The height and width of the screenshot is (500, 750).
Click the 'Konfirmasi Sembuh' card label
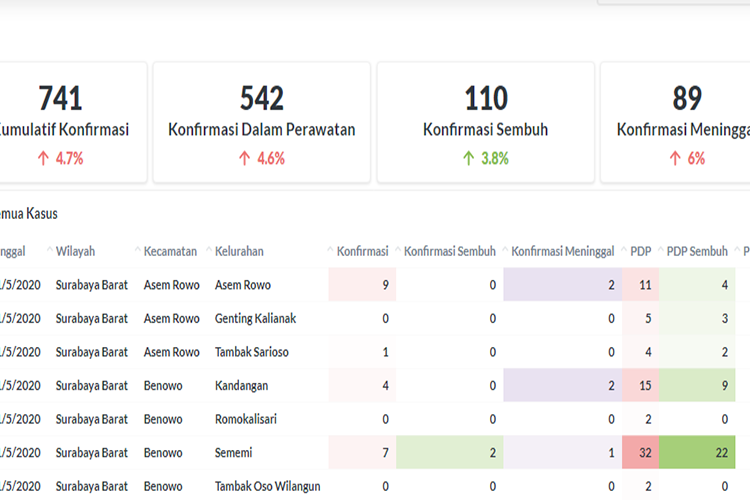[485, 130]
